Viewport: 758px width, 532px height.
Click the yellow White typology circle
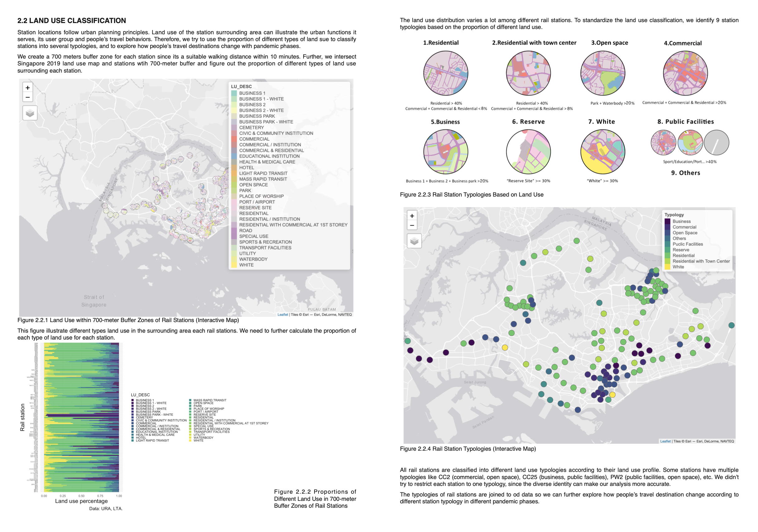pos(602,152)
